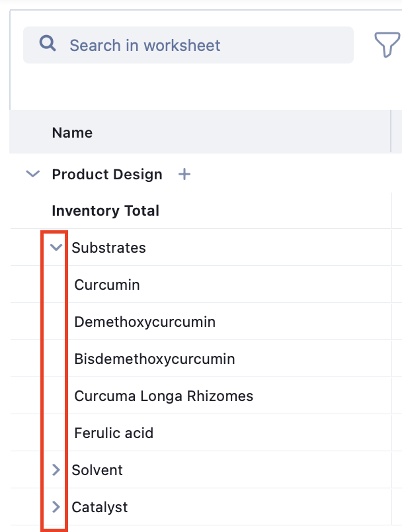
Task: Click in the Search in worksheet field
Action: pos(198,45)
